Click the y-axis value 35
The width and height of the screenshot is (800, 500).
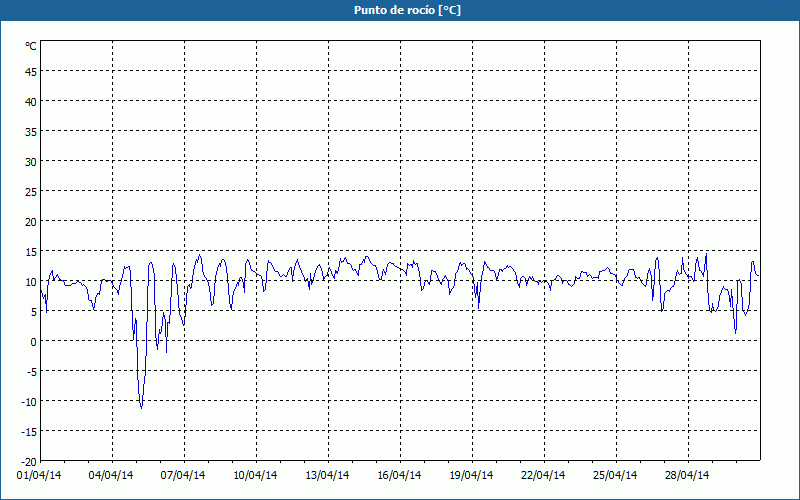(31, 132)
